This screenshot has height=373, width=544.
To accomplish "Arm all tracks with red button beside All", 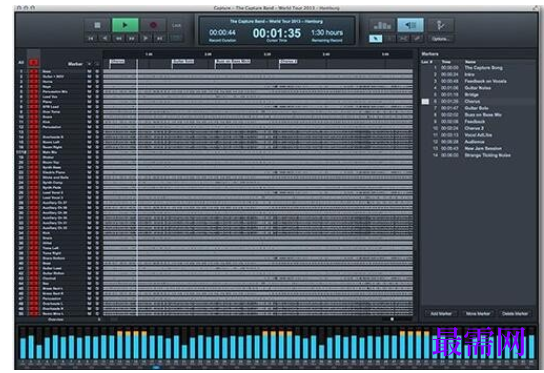I will pos(34,62).
